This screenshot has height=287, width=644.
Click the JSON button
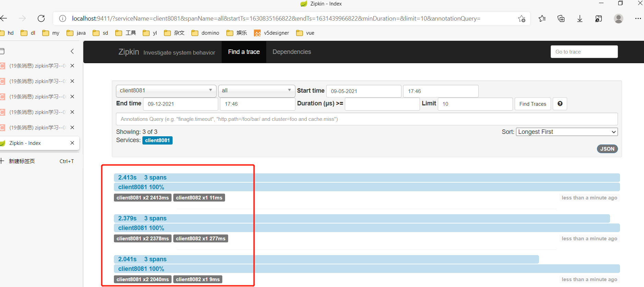coord(607,149)
